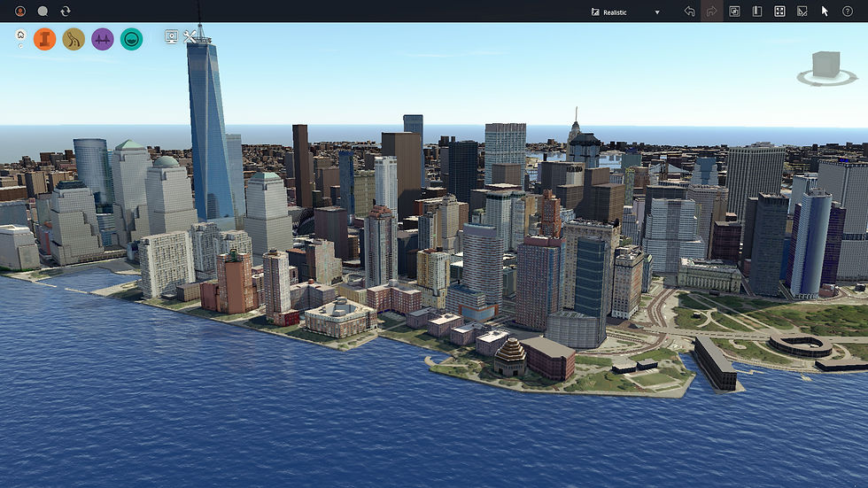The image size is (868, 488).
Task: Toggle the side panel layout icon
Action: click(x=757, y=11)
